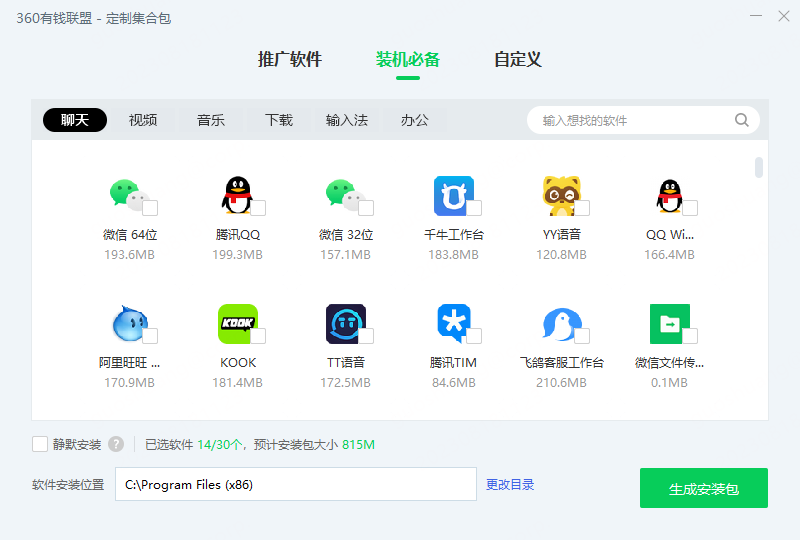The width and height of the screenshot is (800, 540).
Task: Click the 生成安装包 button
Action: 704,488
